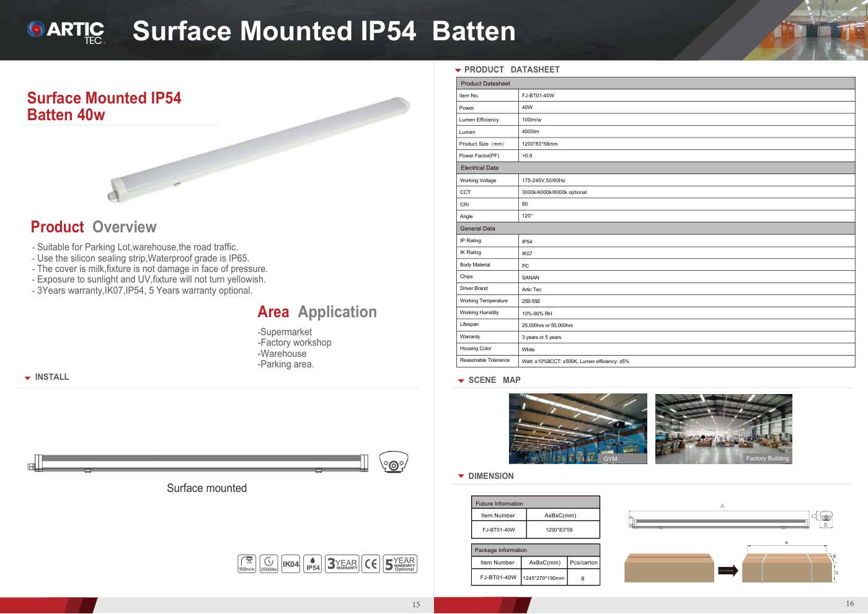Click the red triangle next to INSTALL
Image resolution: width=868 pixels, height=614 pixels.
pyautogui.click(x=27, y=378)
